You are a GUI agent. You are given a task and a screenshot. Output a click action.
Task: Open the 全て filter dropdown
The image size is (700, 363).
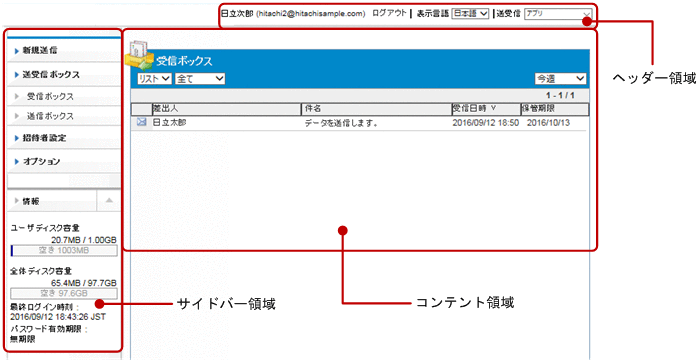pyautogui.click(x=200, y=79)
